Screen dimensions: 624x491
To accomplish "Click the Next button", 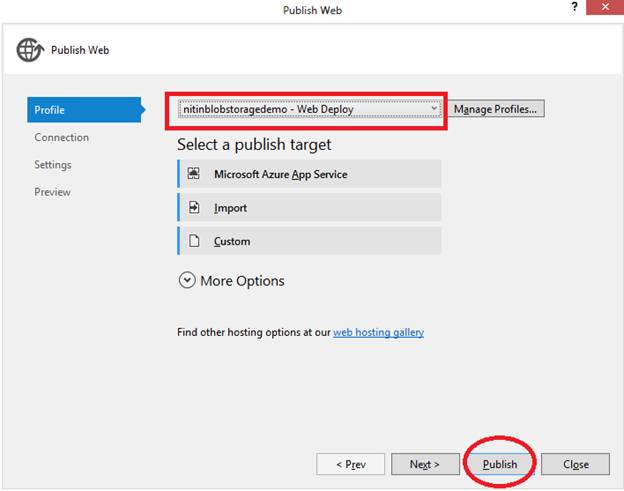I will click(425, 464).
